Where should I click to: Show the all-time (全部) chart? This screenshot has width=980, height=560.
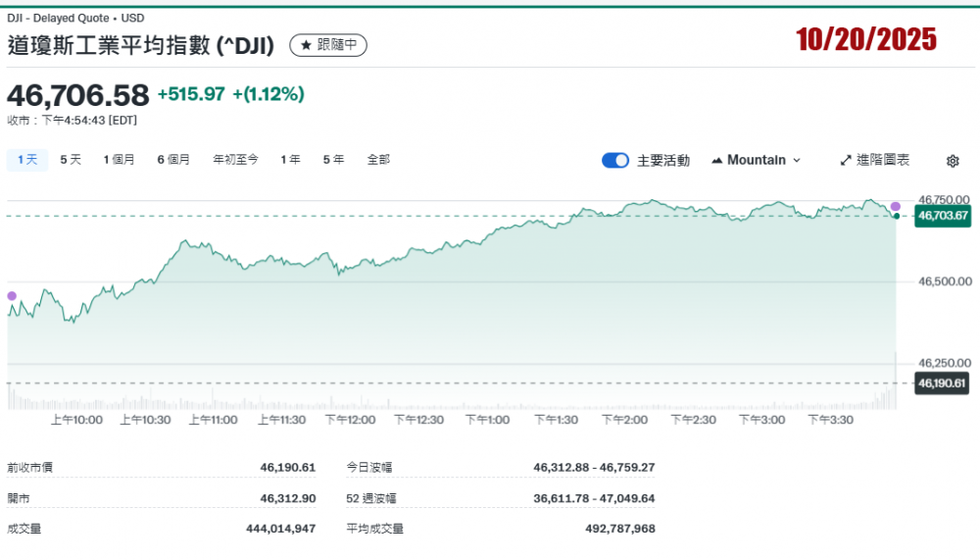coord(378,159)
